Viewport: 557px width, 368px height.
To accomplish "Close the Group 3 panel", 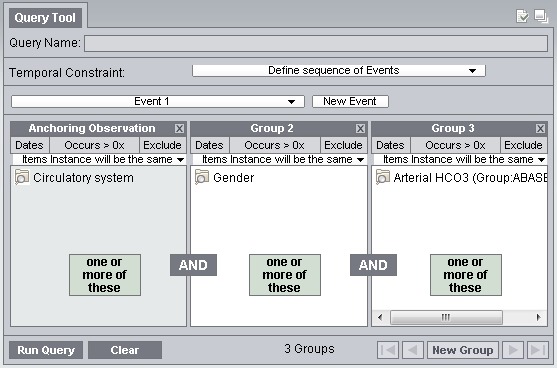I will 540,128.
